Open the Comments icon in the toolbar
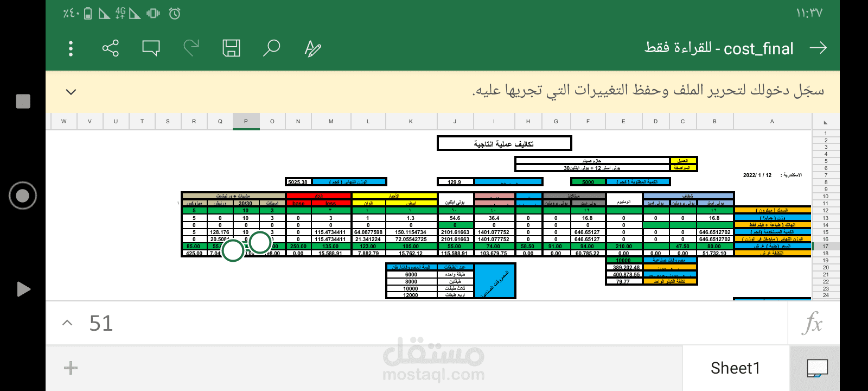Image resolution: width=868 pixels, height=391 pixels. 151,48
